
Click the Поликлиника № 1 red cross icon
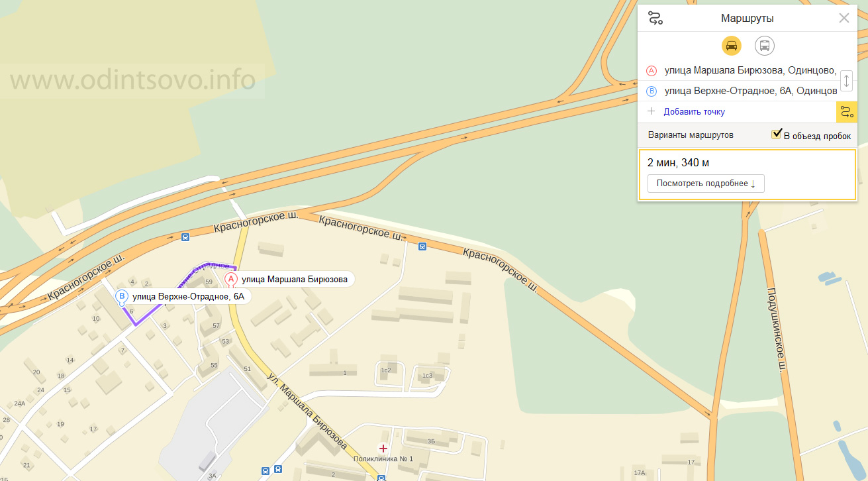pyautogui.click(x=383, y=449)
